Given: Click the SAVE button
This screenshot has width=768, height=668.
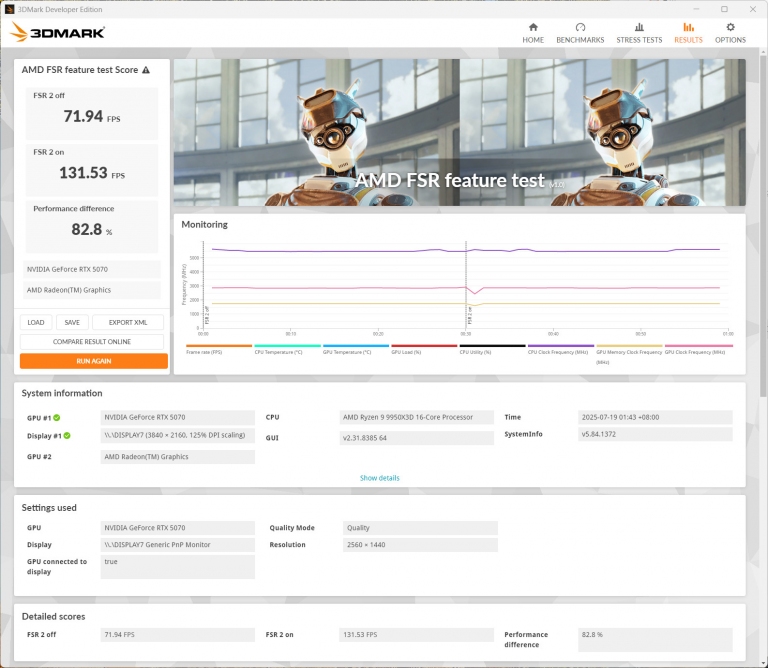Looking at the screenshot, I should coord(72,322).
